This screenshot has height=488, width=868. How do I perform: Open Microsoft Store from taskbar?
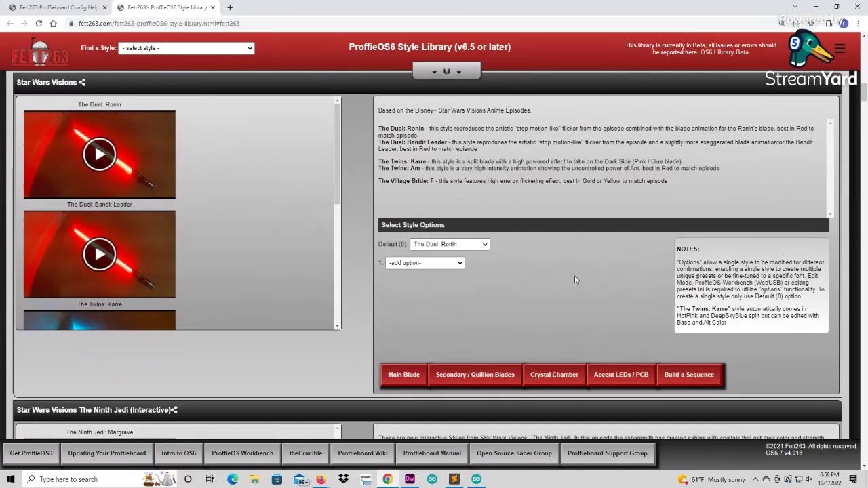(277, 479)
